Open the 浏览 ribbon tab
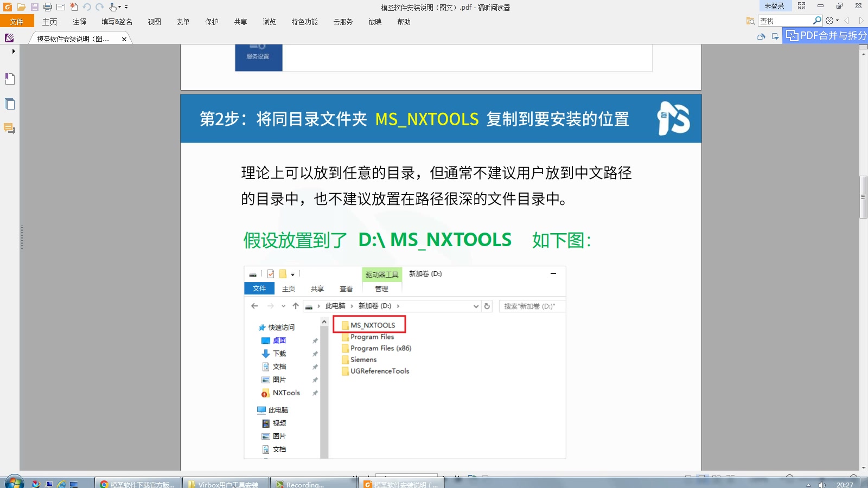 tap(270, 22)
